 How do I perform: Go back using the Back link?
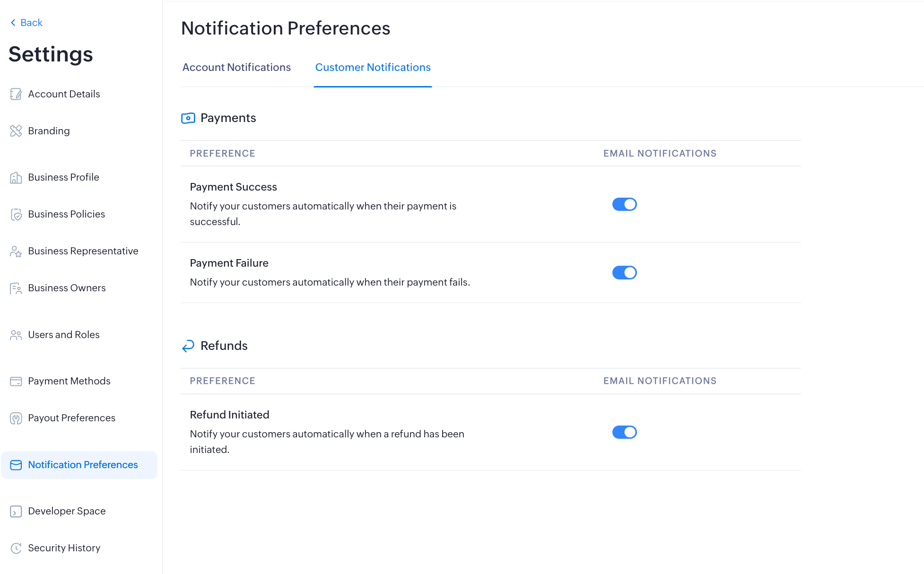pos(26,23)
